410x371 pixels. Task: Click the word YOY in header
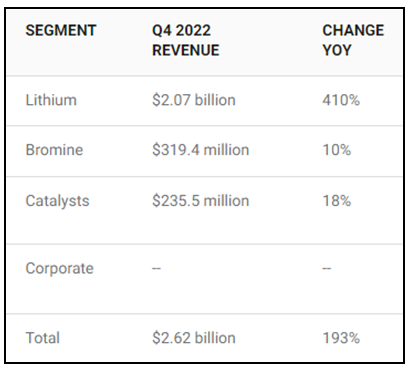337,50
